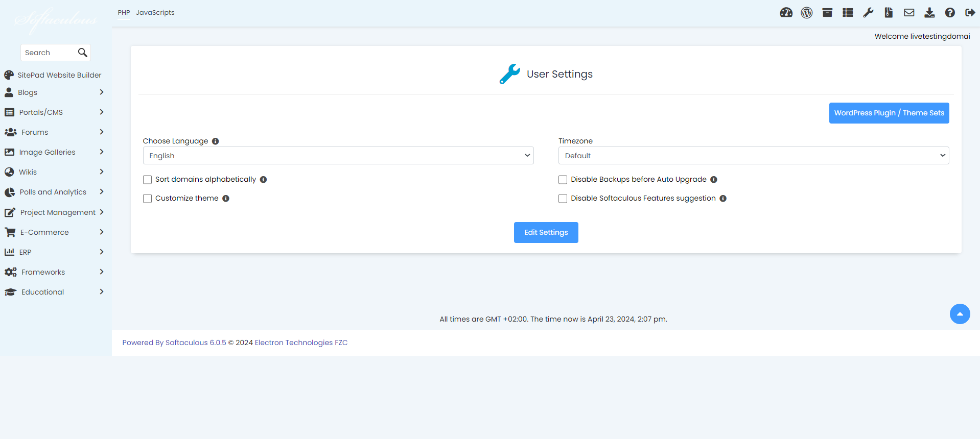Click the Blogs person icon in sidebar
Screen dimensions: 980x439
point(9,92)
